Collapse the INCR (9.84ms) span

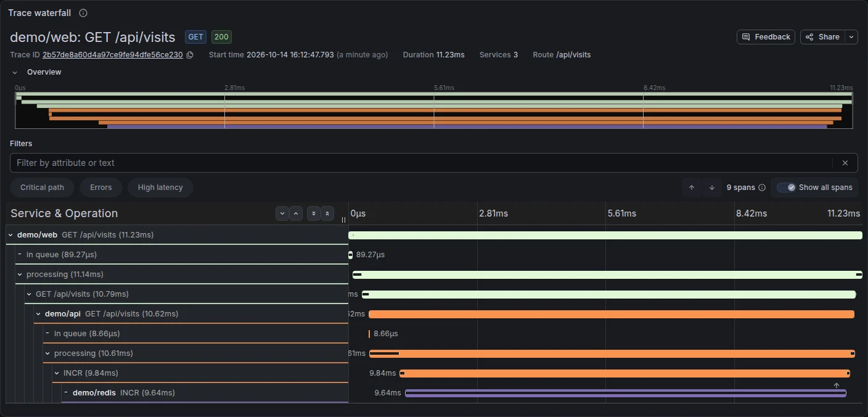57,373
